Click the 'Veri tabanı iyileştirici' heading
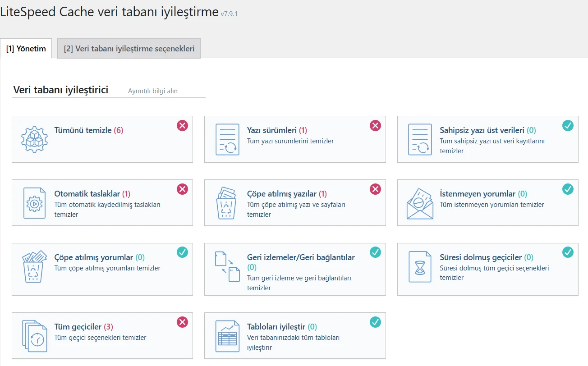This screenshot has height=366, width=588. [x=61, y=90]
